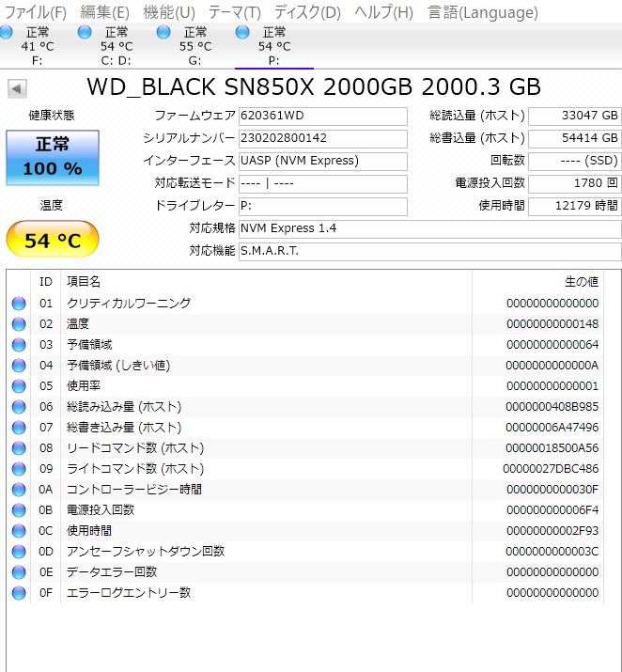Viewport: 622px width, 672px height.
Task: Switch to the P: drive tab
Action: (x=273, y=46)
